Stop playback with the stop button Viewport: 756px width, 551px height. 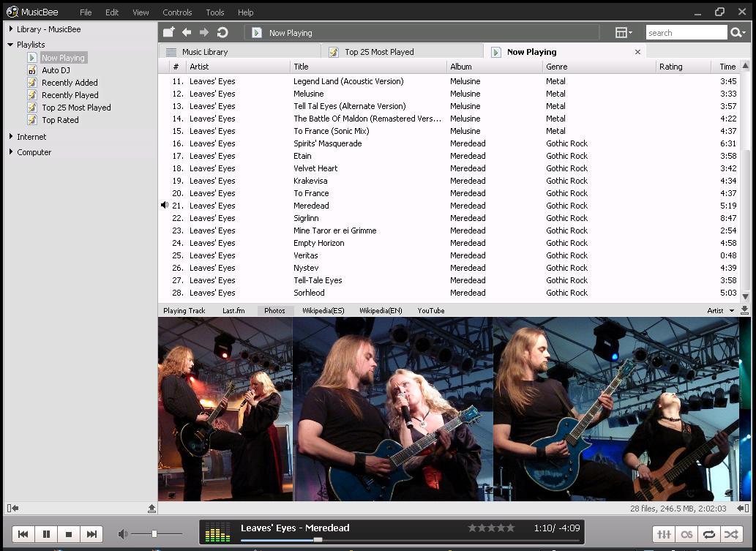pyautogui.click(x=69, y=533)
